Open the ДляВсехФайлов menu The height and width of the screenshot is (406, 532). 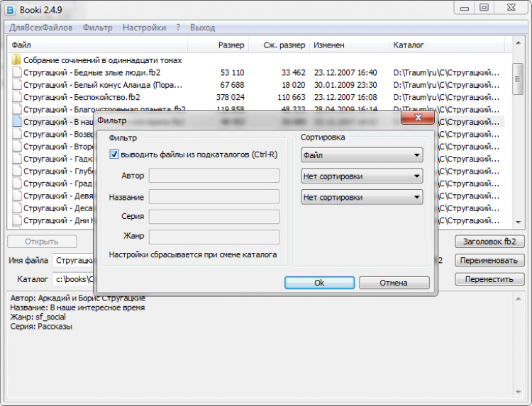(40, 28)
